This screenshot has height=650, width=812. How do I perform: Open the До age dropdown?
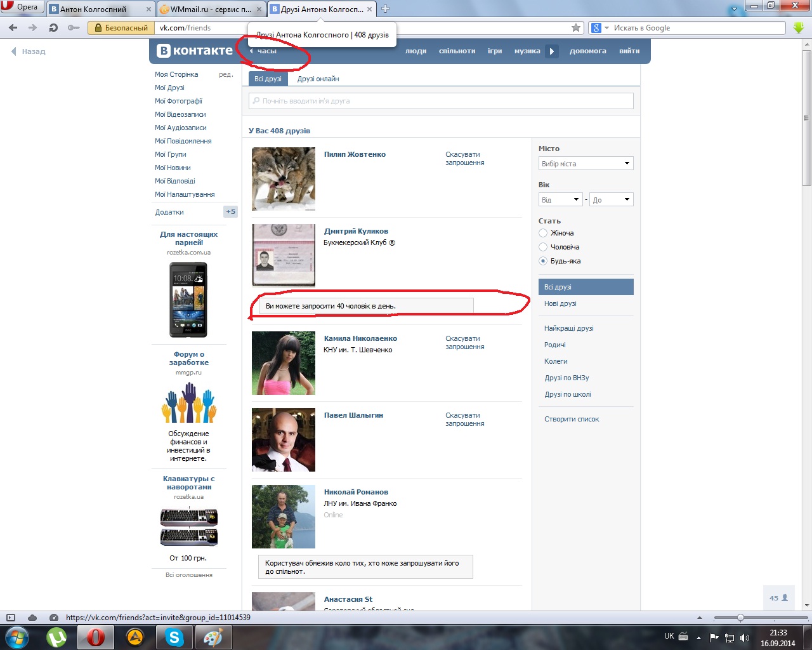612,200
